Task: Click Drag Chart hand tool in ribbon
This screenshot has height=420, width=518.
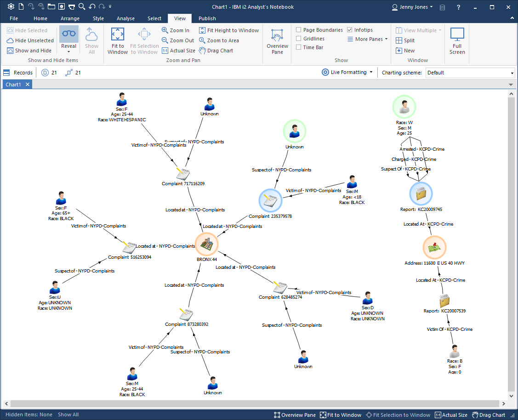Action: pos(203,51)
